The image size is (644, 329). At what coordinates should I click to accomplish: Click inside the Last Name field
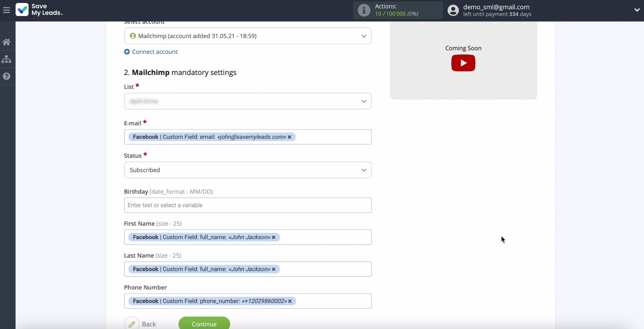(248, 269)
